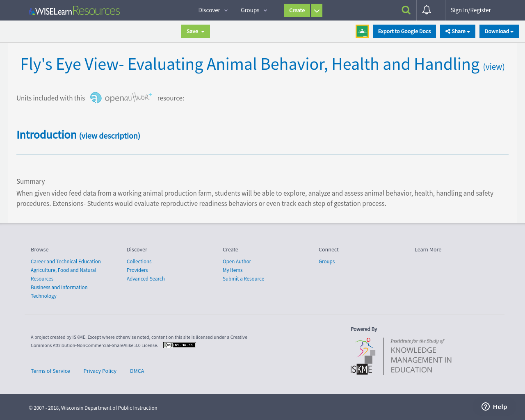The image size is (525, 420).
Task: Share resource to Google Classroom
Action: 362,31
